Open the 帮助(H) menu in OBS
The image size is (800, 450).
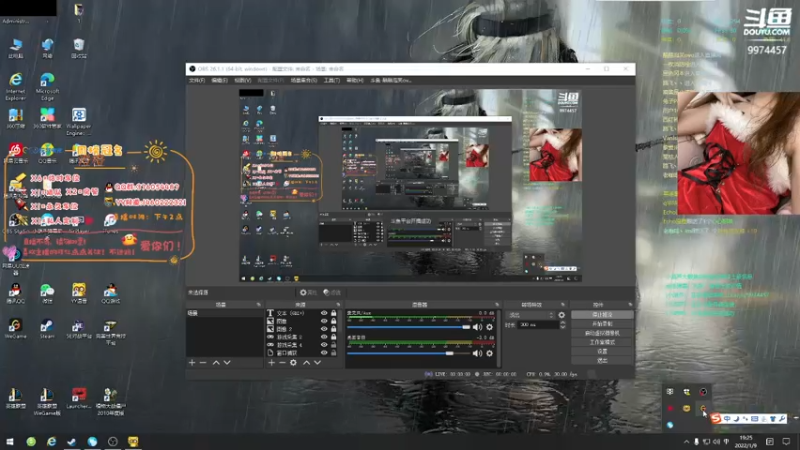355,81
